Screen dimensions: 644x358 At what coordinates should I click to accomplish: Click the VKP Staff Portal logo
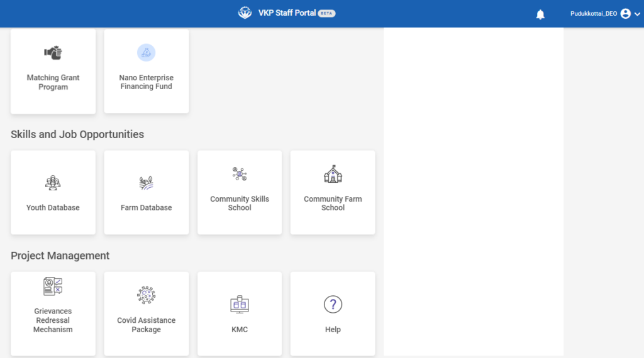[245, 13]
